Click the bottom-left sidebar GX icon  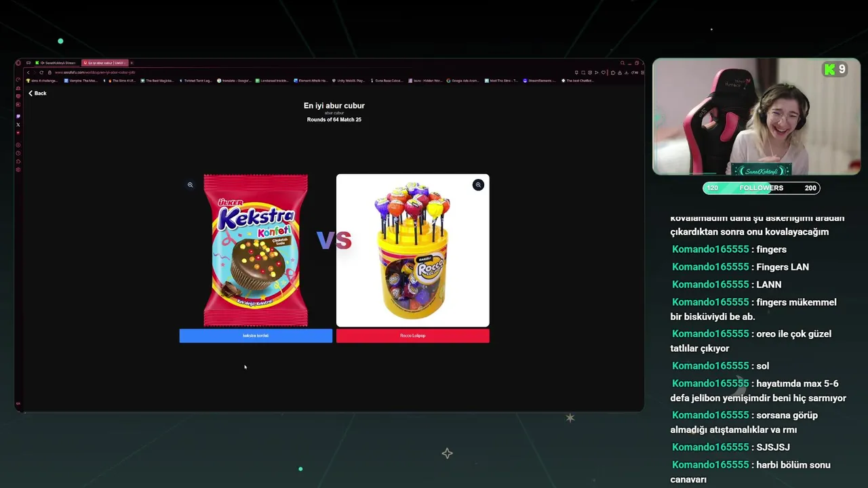click(18, 403)
